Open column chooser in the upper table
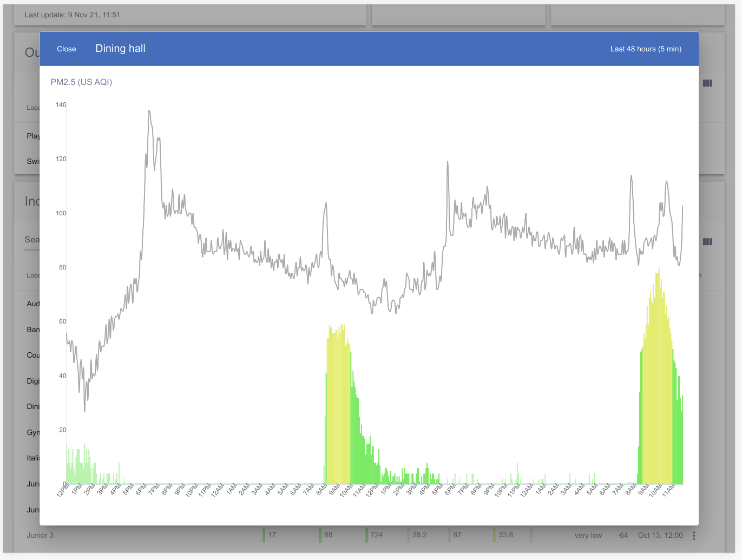This screenshot has height=560, width=742. [707, 83]
